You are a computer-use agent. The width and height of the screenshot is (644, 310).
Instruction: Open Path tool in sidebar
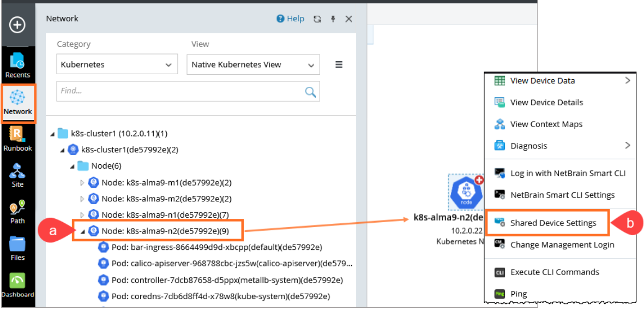[17, 212]
